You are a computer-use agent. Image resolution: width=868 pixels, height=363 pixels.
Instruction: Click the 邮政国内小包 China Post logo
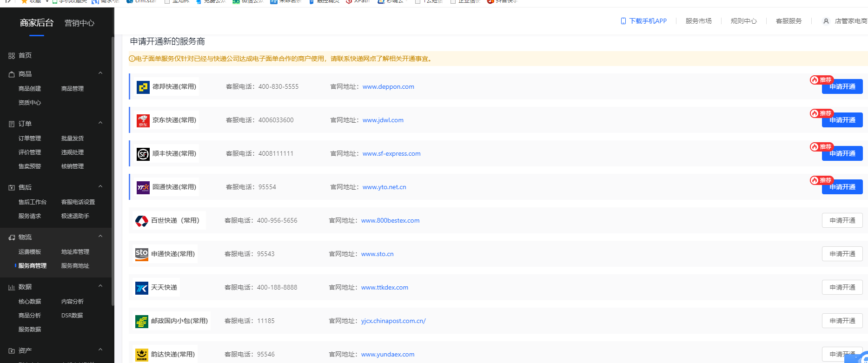pos(142,321)
